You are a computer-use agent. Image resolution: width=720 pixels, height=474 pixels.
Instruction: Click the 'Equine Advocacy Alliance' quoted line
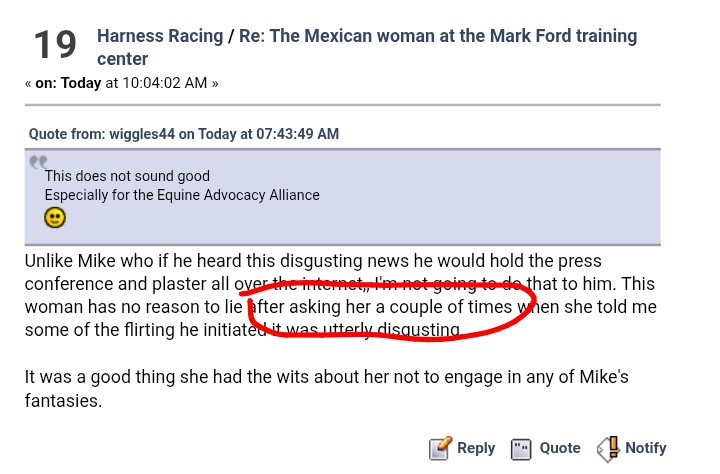point(182,195)
